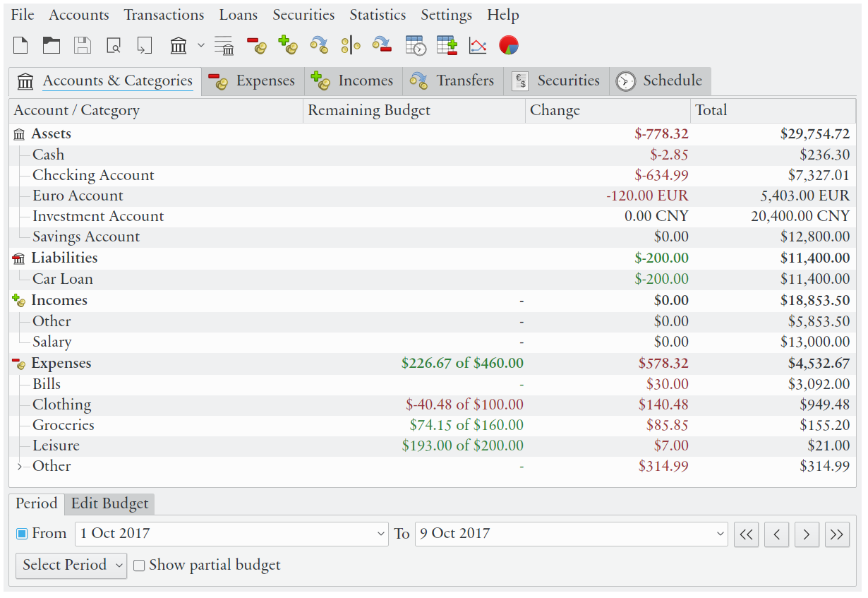
Task: Open the schedule calendar-clock toolbar icon
Action: click(x=416, y=46)
